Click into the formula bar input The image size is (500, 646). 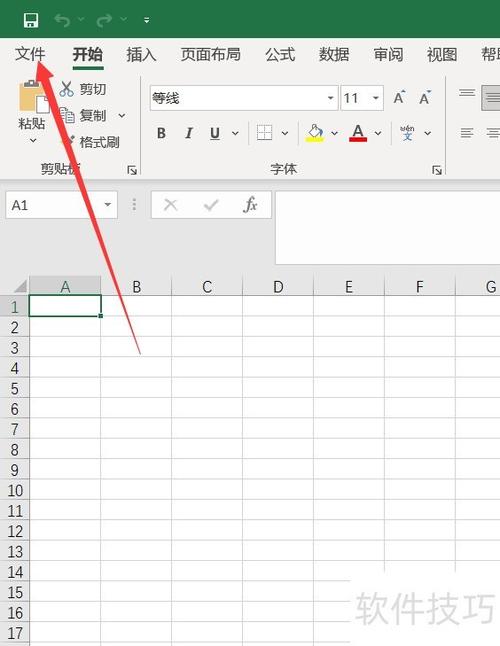coord(388,227)
